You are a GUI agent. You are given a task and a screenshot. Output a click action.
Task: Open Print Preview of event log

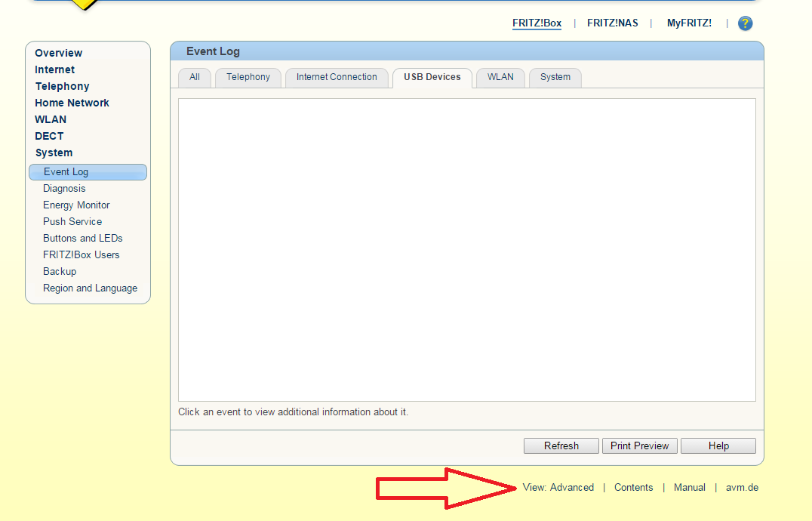pyautogui.click(x=639, y=446)
